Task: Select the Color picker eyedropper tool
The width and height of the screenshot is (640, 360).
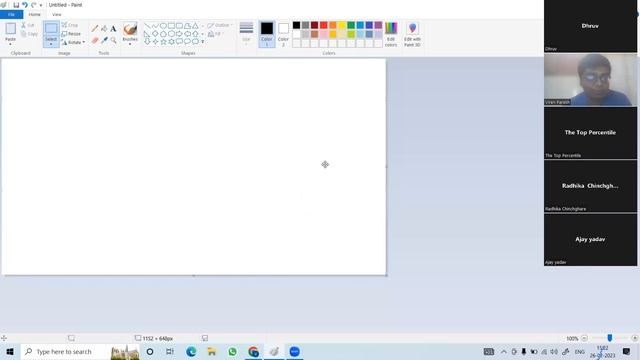Action: pos(104,40)
